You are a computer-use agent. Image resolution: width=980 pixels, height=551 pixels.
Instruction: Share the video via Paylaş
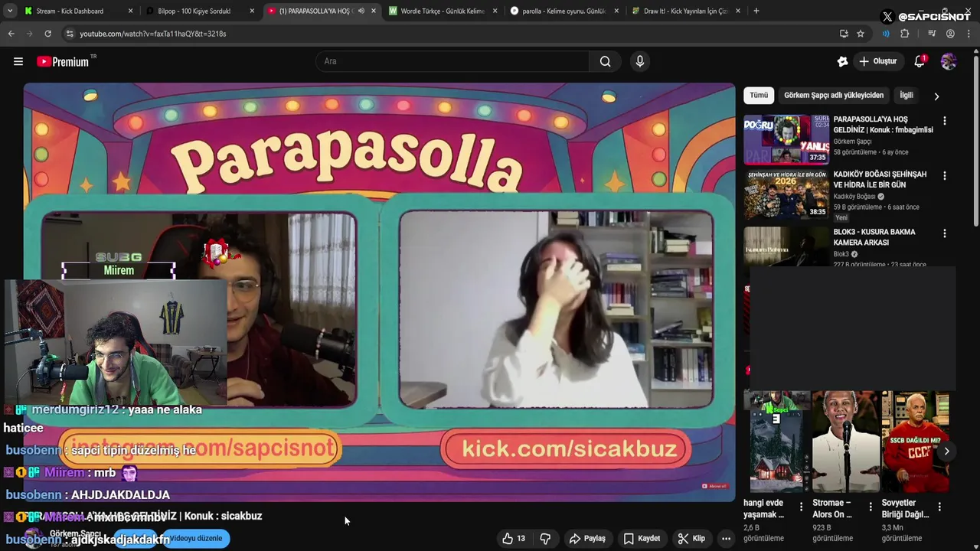587,539
